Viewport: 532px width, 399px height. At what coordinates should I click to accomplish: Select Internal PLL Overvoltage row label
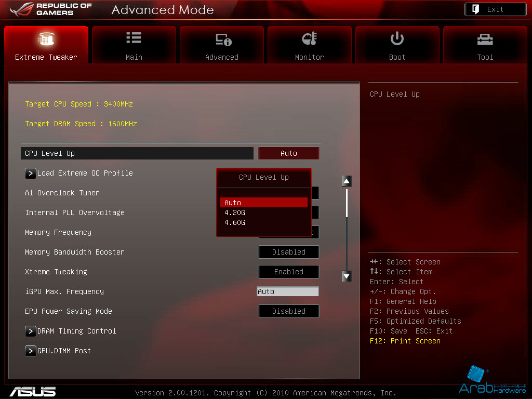pos(75,212)
